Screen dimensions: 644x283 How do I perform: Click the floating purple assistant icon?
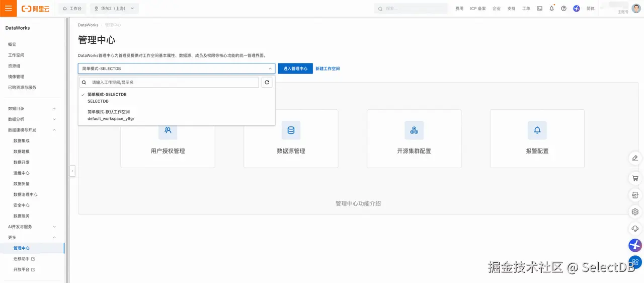pyautogui.click(x=635, y=245)
